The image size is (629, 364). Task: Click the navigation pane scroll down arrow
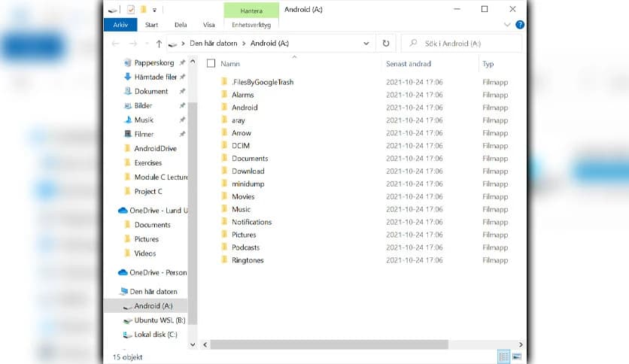(193, 344)
